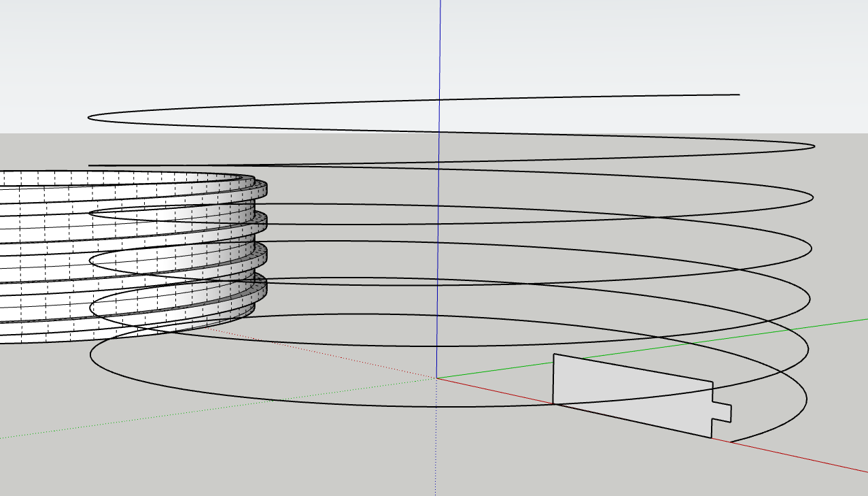Click the top open end of helix path
Image resolution: width=868 pixels, height=496 pixels.
click(x=738, y=95)
